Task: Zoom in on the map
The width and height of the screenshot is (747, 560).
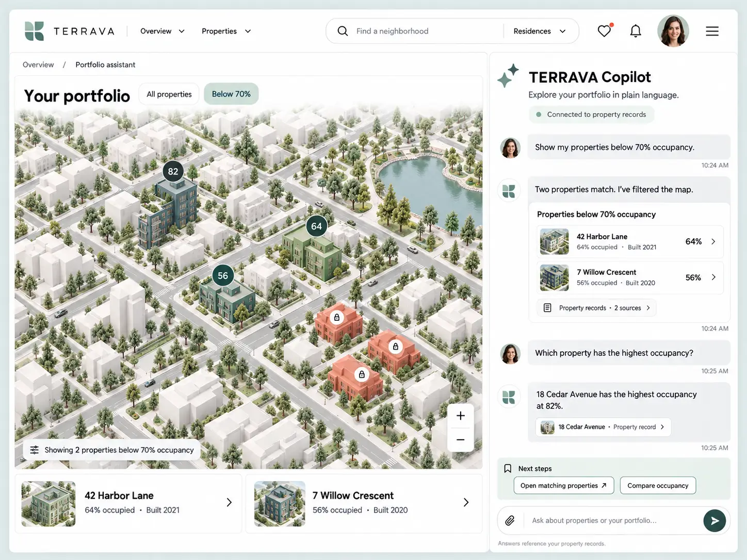Action: coord(461,416)
